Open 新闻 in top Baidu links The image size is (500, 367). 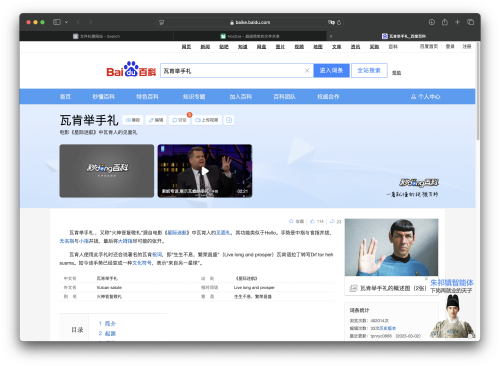click(x=205, y=47)
